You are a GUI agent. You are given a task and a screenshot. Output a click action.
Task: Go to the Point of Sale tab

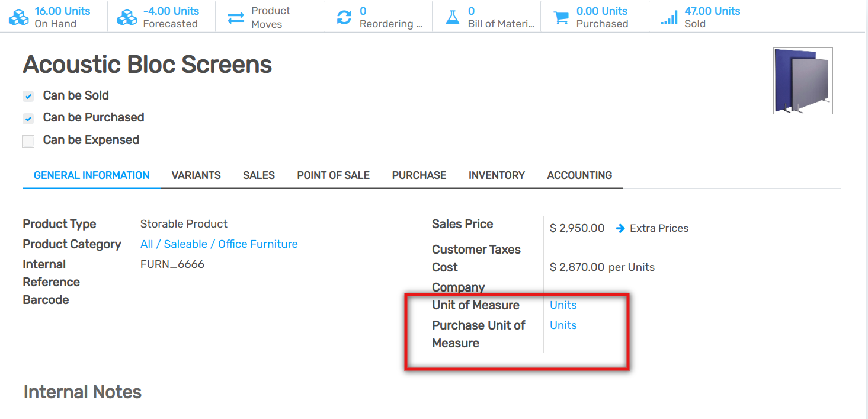(x=333, y=175)
